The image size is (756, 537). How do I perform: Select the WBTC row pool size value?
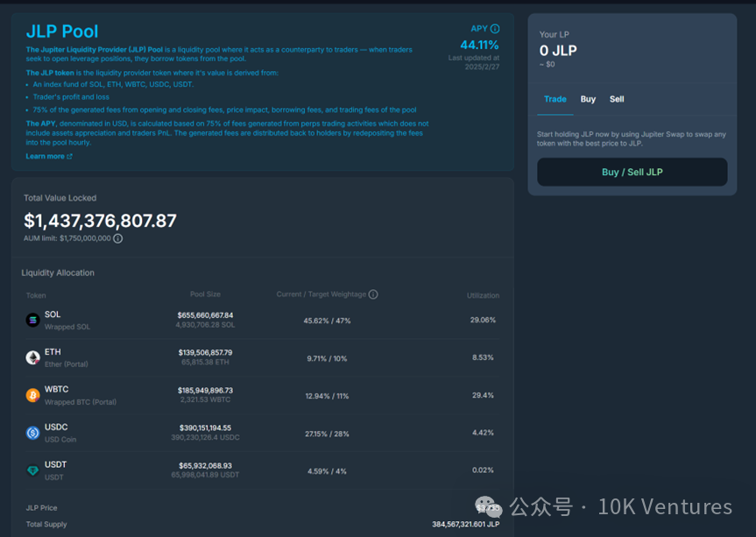(x=206, y=390)
